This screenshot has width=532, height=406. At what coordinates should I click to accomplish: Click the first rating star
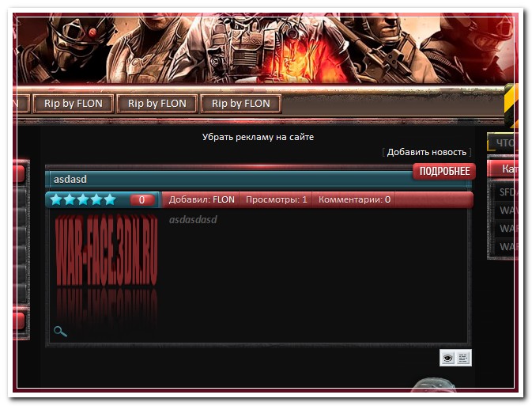[56, 199]
